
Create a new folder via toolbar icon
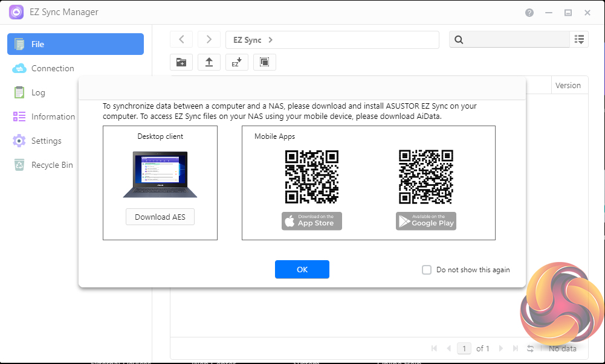pos(181,62)
